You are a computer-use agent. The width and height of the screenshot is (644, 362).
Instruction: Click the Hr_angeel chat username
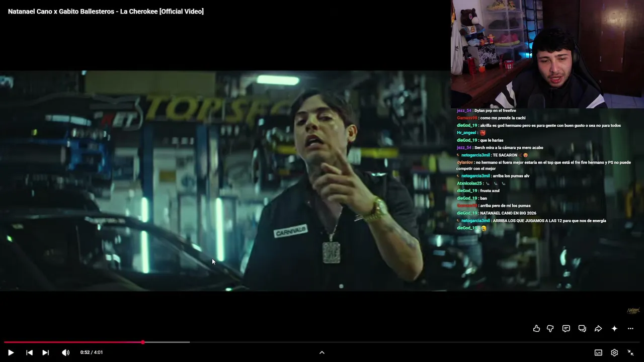[466, 133]
